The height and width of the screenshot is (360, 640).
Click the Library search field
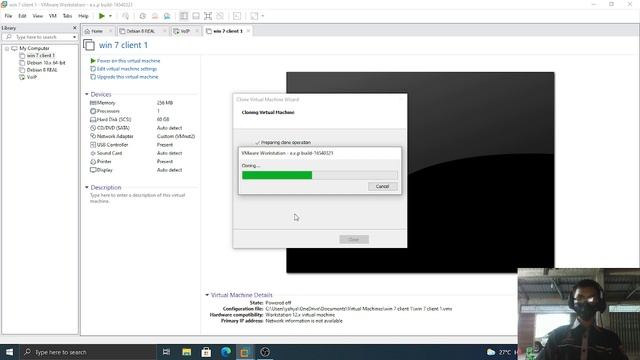click(x=38, y=37)
